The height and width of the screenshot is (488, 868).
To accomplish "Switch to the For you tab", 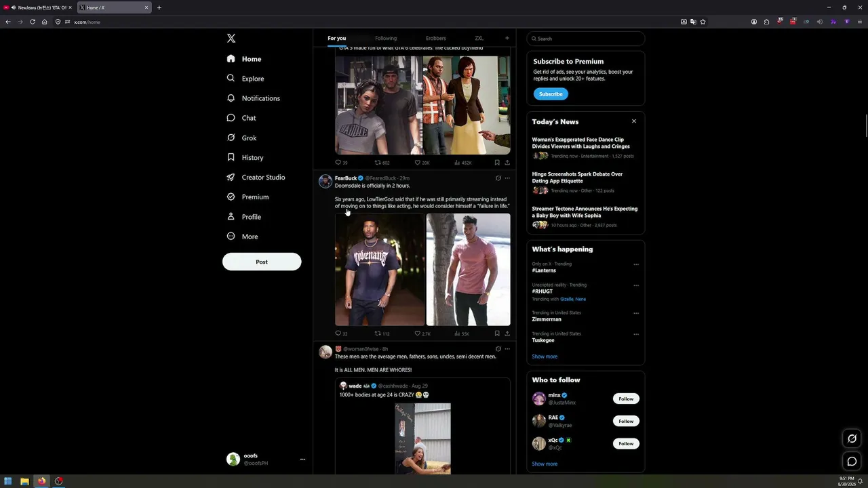I will click(x=336, y=39).
